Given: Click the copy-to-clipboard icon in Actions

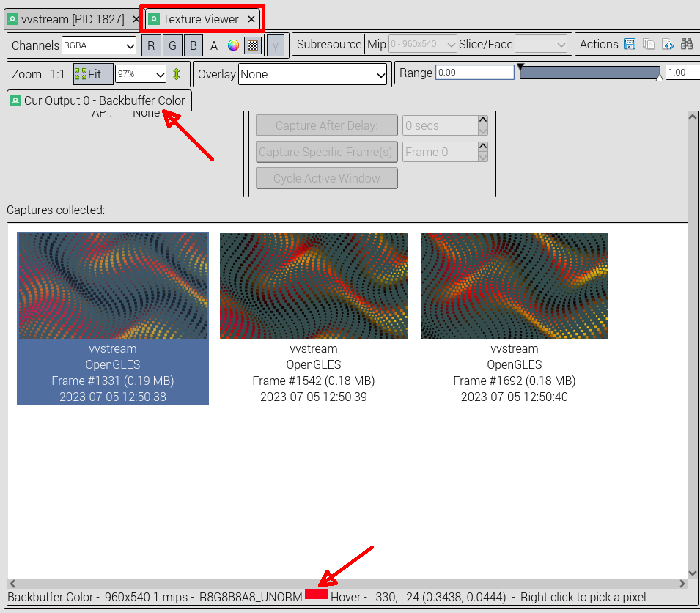Looking at the screenshot, I should 648,44.
